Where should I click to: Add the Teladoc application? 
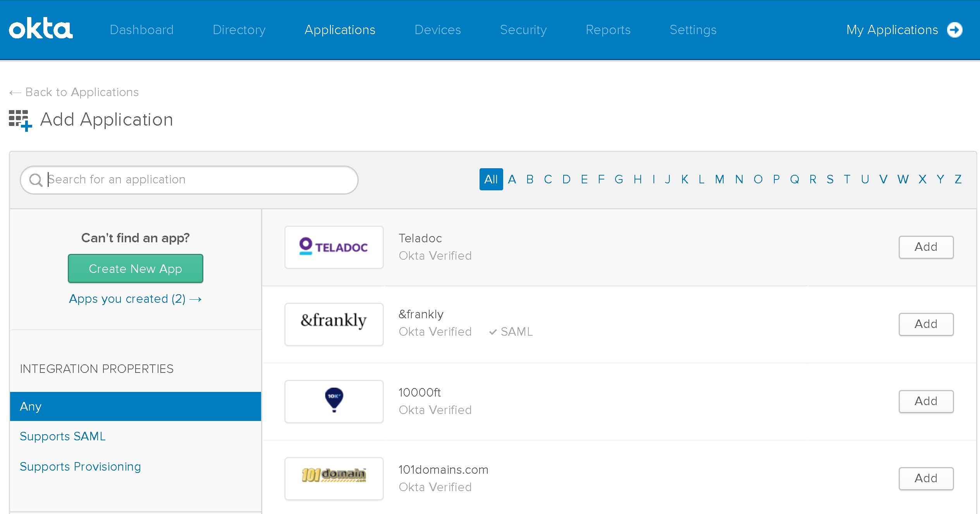tap(926, 247)
